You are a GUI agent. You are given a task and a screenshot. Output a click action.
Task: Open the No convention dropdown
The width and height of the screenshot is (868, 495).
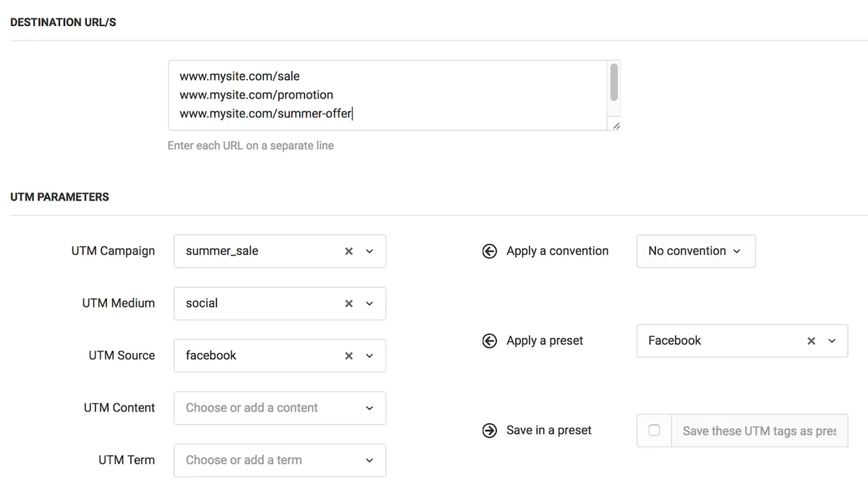click(737, 251)
